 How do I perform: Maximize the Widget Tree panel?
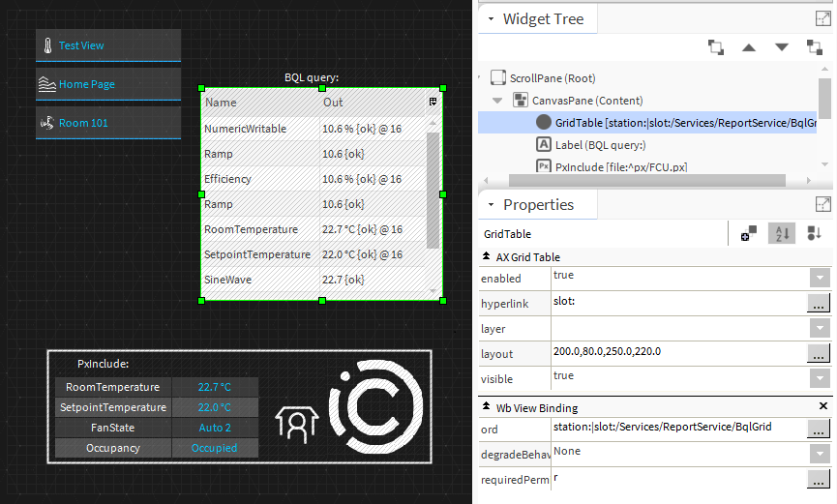[822, 18]
